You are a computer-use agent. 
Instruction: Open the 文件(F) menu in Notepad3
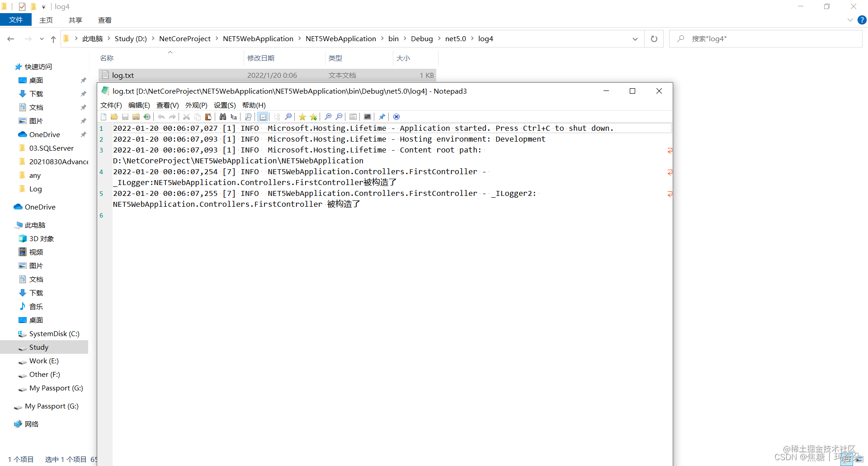pos(111,105)
